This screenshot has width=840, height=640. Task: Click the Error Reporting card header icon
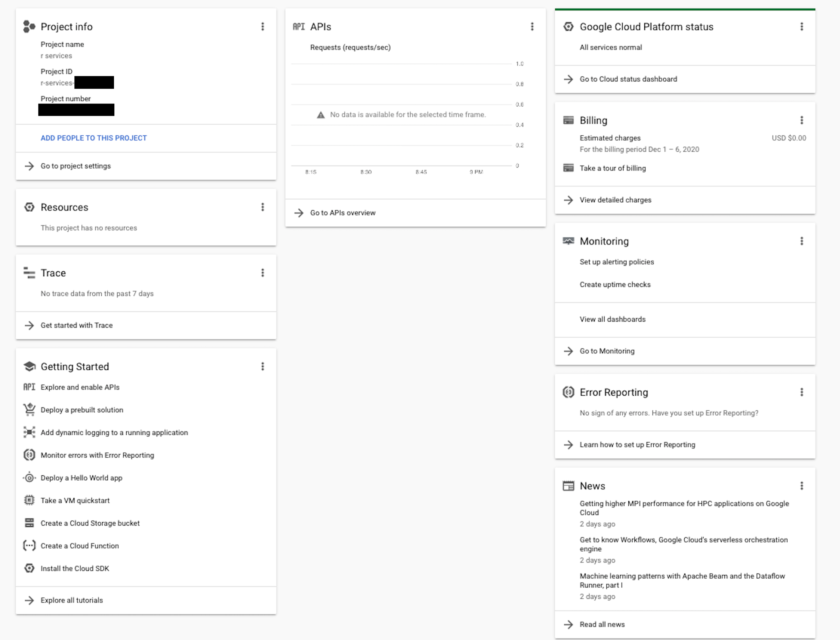point(568,392)
